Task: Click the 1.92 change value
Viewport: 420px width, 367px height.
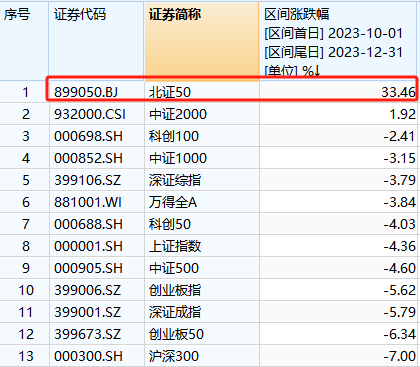Action: coord(403,114)
